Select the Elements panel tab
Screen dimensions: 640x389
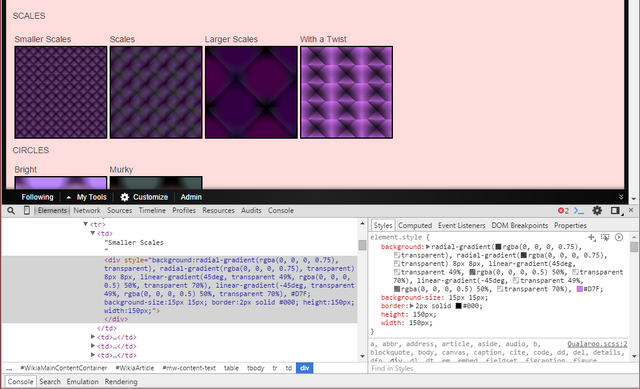pos(52,211)
